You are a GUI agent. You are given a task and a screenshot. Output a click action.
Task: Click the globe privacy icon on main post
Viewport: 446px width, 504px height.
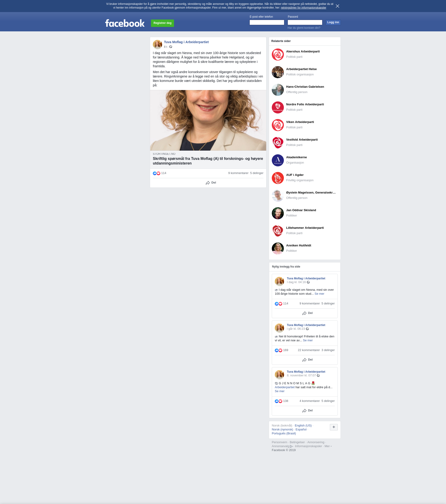(x=171, y=47)
